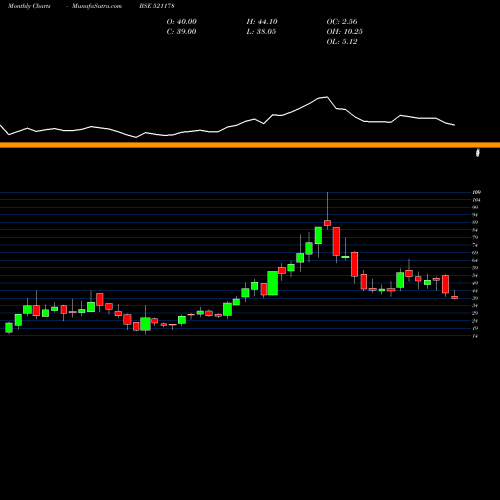The width and height of the screenshot is (500, 500).
Task: Click the 109 price axis label
Action: click(x=477, y=192)
